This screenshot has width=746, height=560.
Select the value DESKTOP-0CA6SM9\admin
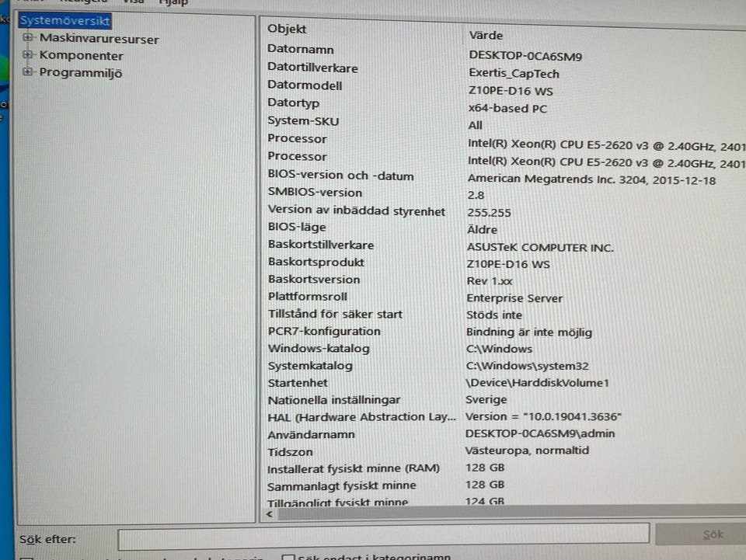pyautogui.click(x=540, y=433)
